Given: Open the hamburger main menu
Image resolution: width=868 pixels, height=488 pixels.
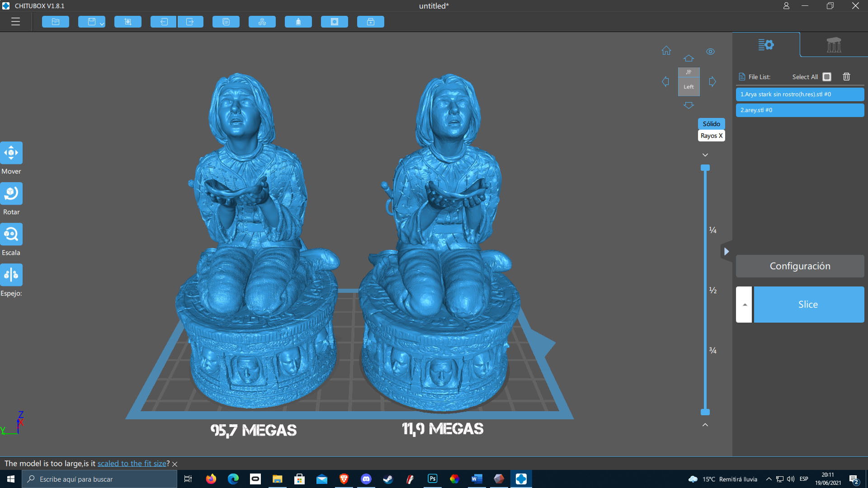Looking at the screenshot, I should 16,22.
